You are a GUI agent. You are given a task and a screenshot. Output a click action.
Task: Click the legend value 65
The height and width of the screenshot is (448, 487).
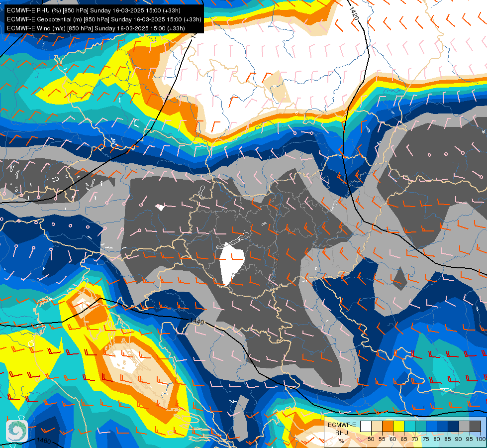click(404, 439)
